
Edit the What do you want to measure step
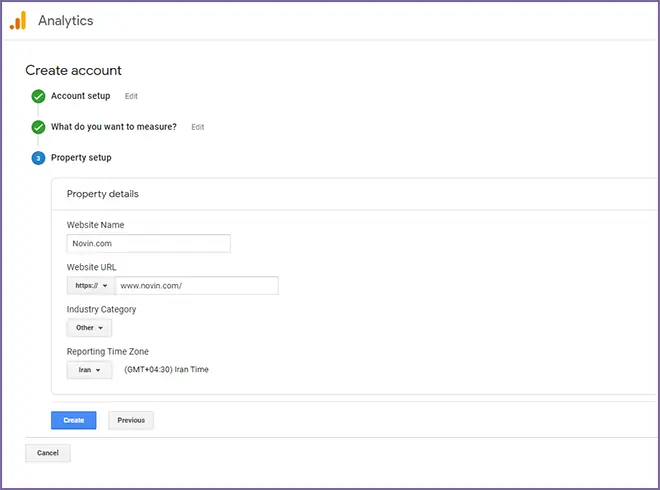198,127
